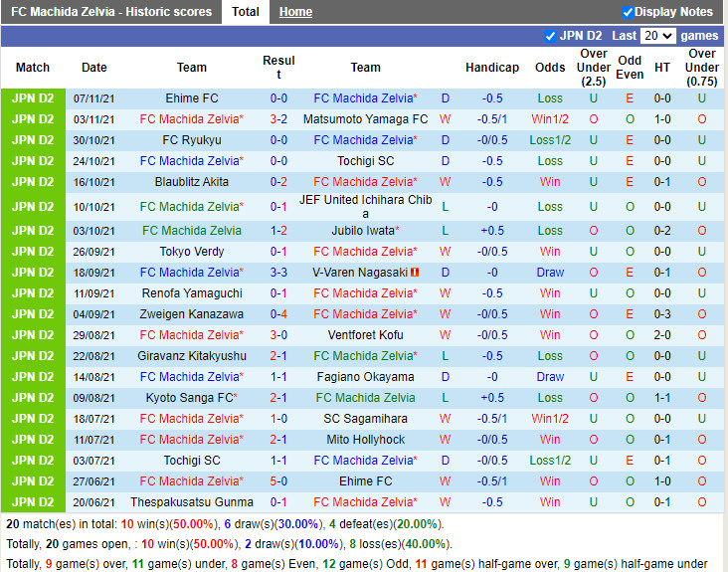The width and height of the screenshot is (728, 572).
Task: Click the date 03/10/21
Action: [x=93, y=231]
